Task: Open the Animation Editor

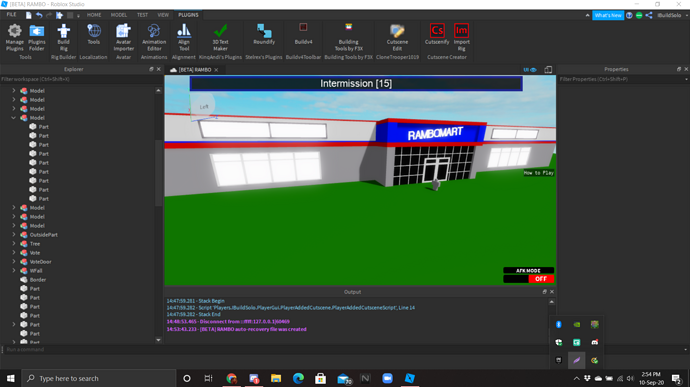Action: tap(154, 37)
